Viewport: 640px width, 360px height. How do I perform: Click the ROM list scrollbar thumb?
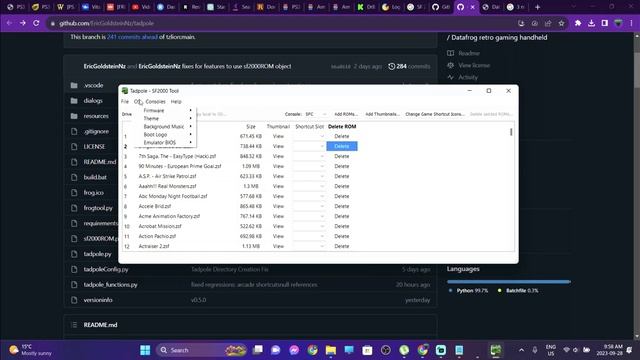pyautogui.click(x=511, y=132)
